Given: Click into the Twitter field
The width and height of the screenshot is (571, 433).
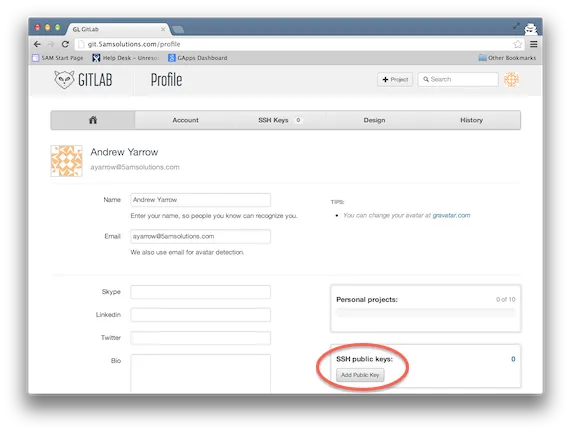Looking at the screenshot, I should coord(201,338).
